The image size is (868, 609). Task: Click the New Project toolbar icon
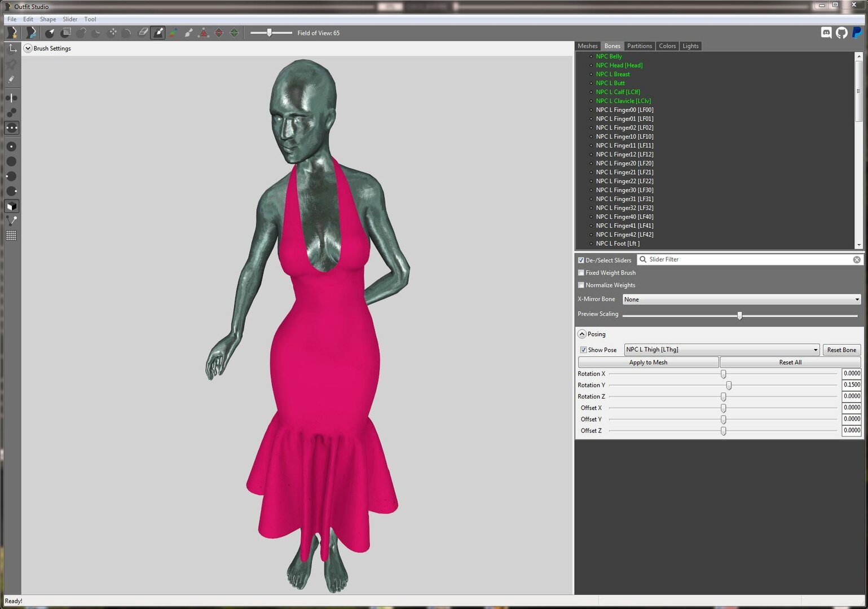pyautogui.click(x=12, y=33)
